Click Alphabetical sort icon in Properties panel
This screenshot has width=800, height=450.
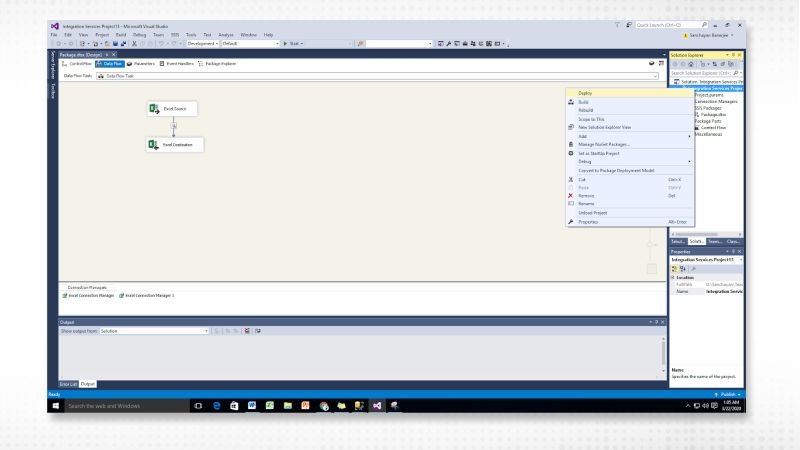pyautogui.click(x=683, y=269)
